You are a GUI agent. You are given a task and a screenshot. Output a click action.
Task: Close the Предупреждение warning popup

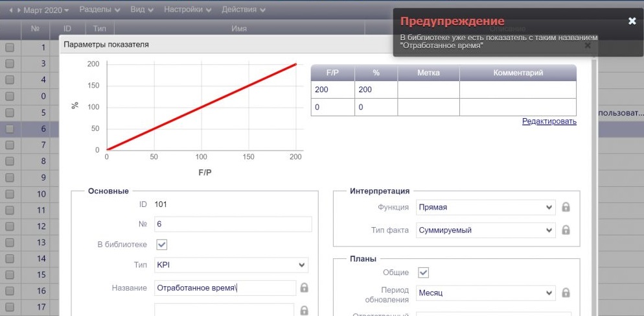[x=632, y=21]
